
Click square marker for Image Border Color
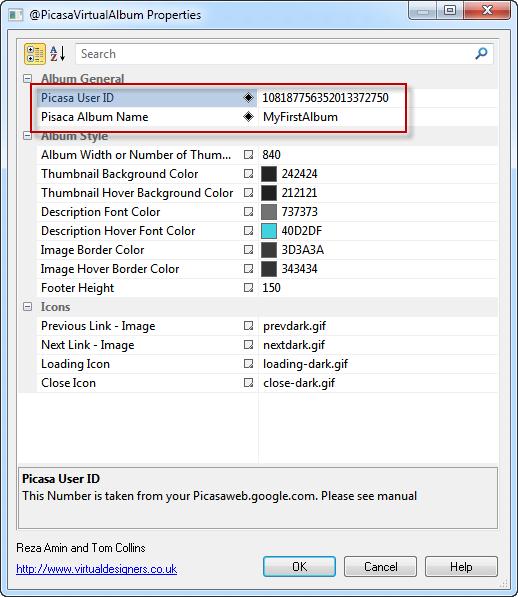[248, 250]
